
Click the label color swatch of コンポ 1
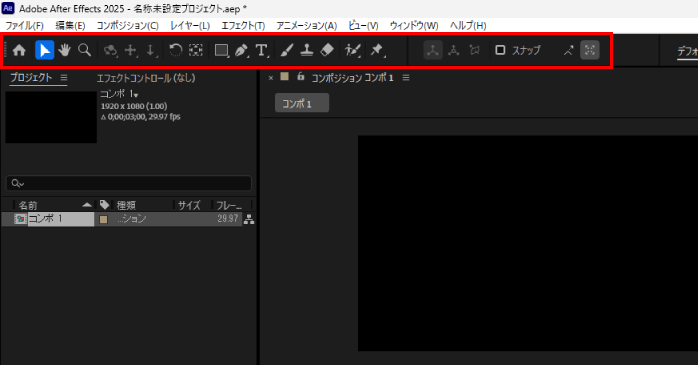[x=103, y=219]
